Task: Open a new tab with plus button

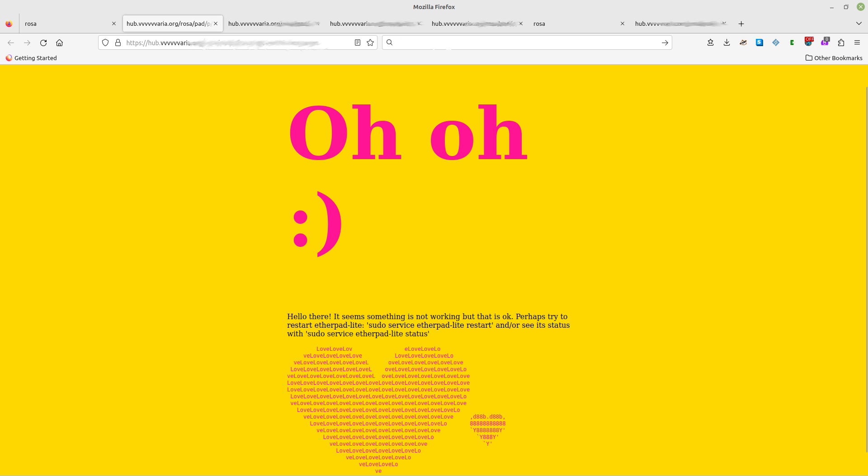Action: coord(741,24)
